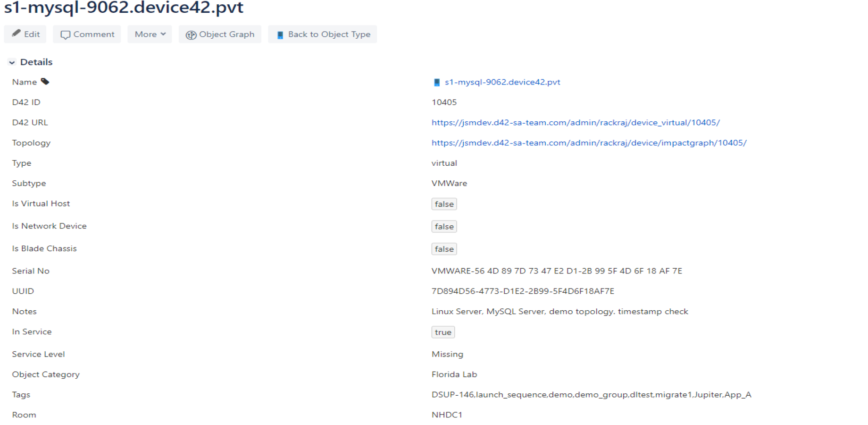Viewport: 868px width, 425px height.
Task: Click the Type attribute label
Action: tap(21, 163)
